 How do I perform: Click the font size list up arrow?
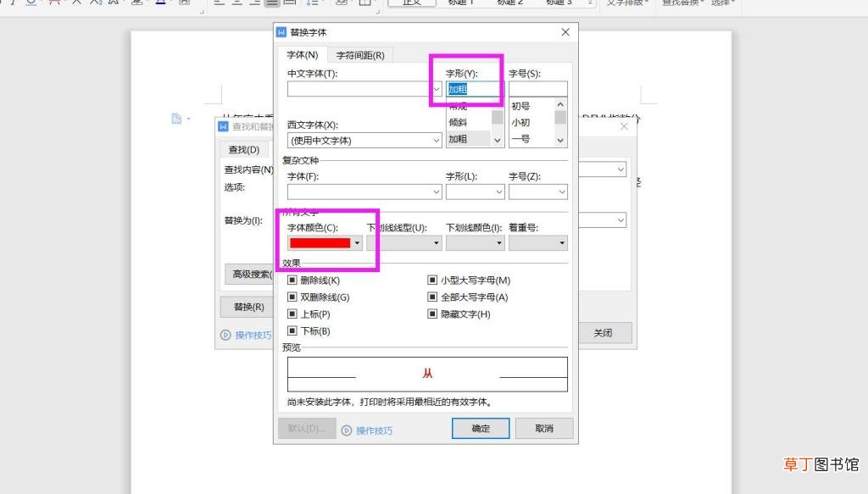pos(560,104)
